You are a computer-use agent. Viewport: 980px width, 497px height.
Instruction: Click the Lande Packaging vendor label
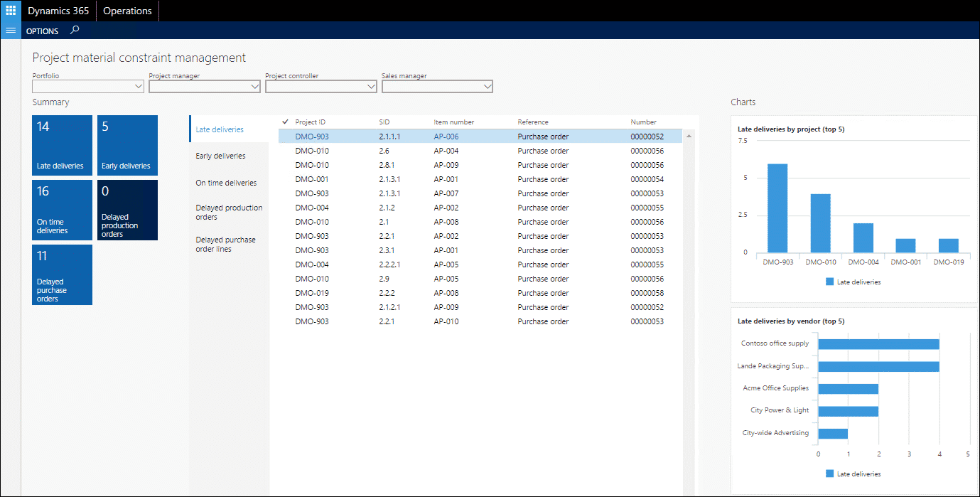click(773, 366)
